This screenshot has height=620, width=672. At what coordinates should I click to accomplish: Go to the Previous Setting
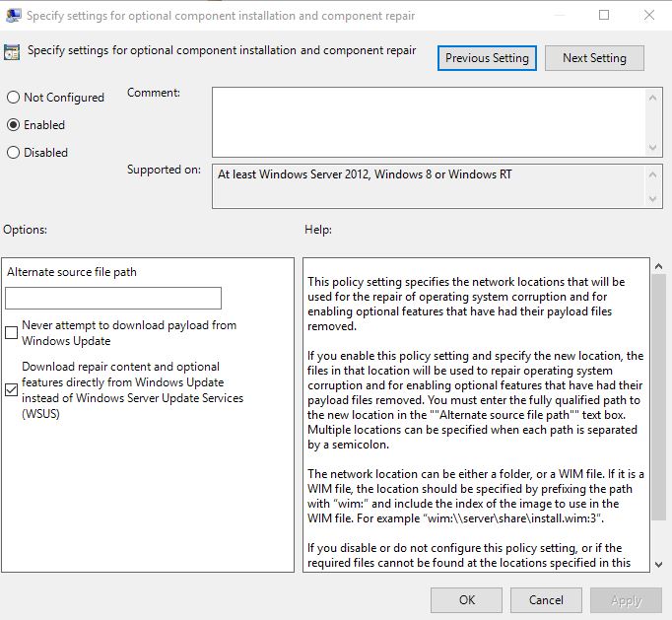click(x=487, y=58)
